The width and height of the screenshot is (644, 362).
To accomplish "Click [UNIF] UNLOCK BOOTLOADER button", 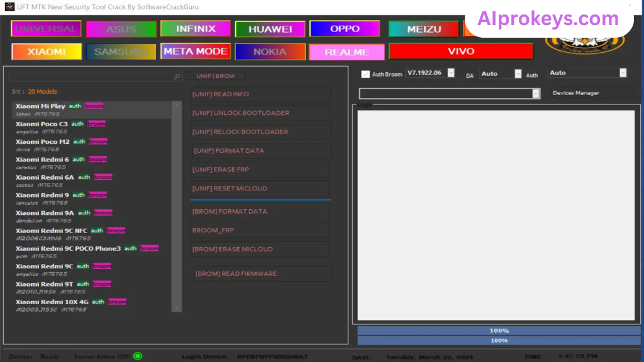I will coord(260,113).
